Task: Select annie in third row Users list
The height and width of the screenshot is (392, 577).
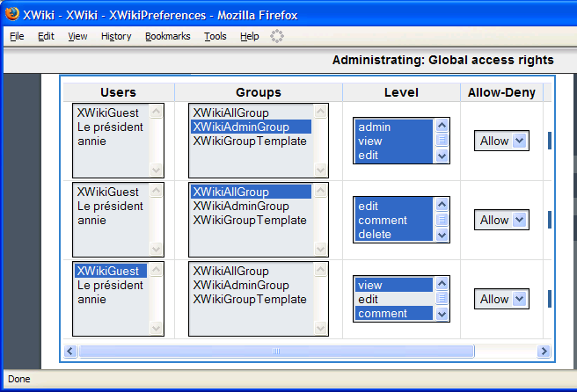Action: coord(111,299)
